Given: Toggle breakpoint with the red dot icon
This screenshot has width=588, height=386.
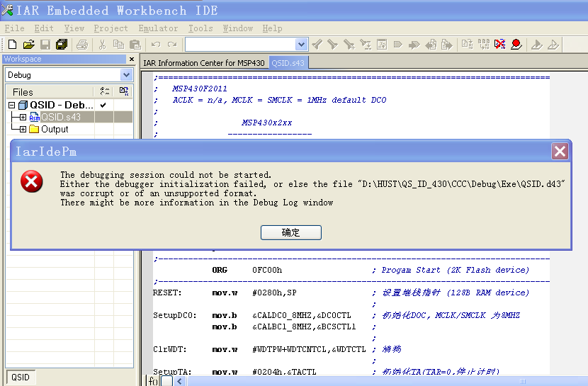Looking at the screenshot, I should tap(516, 45).
